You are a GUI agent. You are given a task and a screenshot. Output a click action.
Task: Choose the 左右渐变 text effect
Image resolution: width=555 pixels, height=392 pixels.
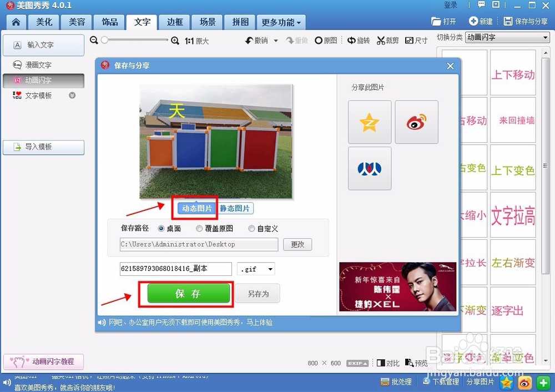513,263
